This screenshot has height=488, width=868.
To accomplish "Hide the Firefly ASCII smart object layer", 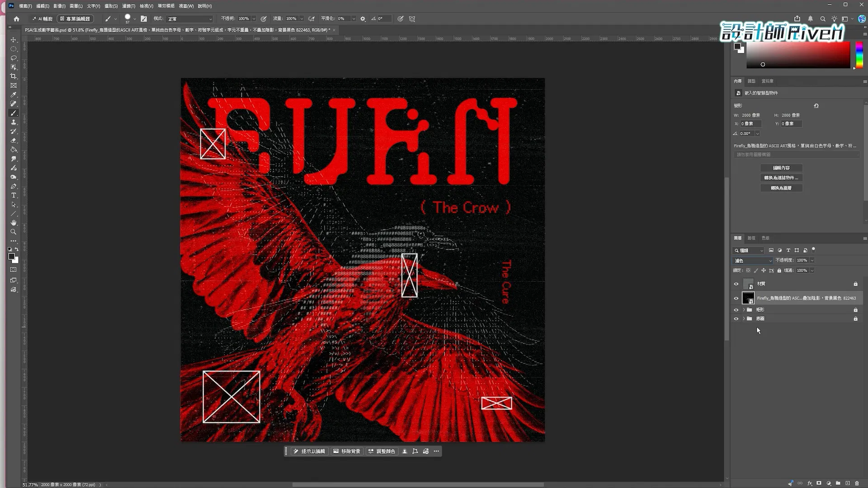I will 736,298.
